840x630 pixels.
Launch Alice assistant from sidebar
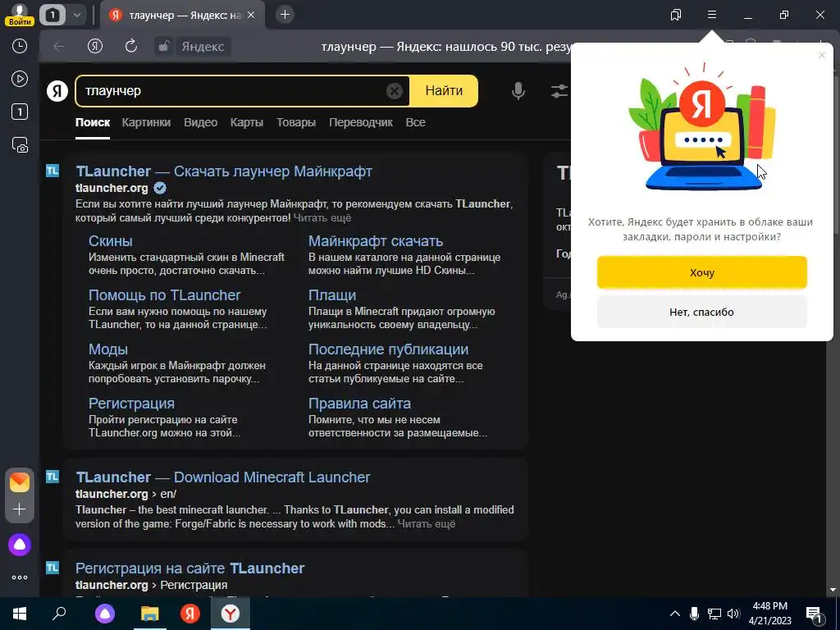[x=20, y=545]
